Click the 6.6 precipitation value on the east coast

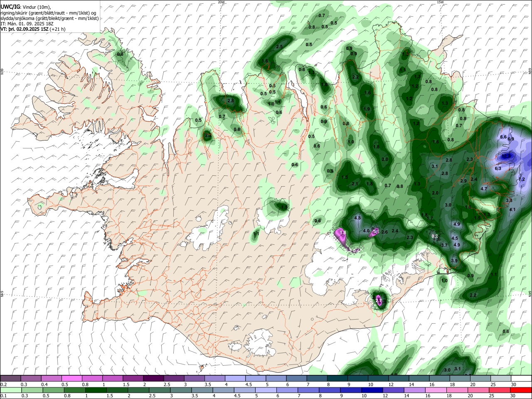point(503,137)
